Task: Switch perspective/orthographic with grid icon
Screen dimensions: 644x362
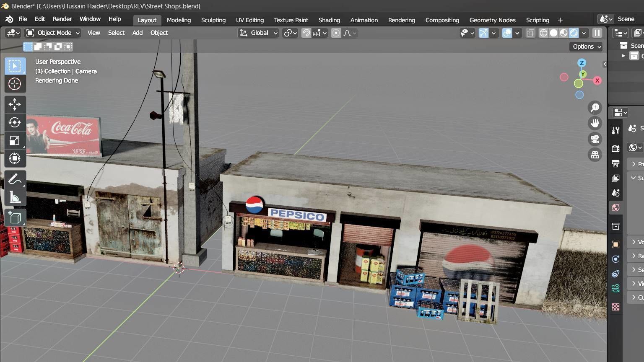Action: (595, 155)
